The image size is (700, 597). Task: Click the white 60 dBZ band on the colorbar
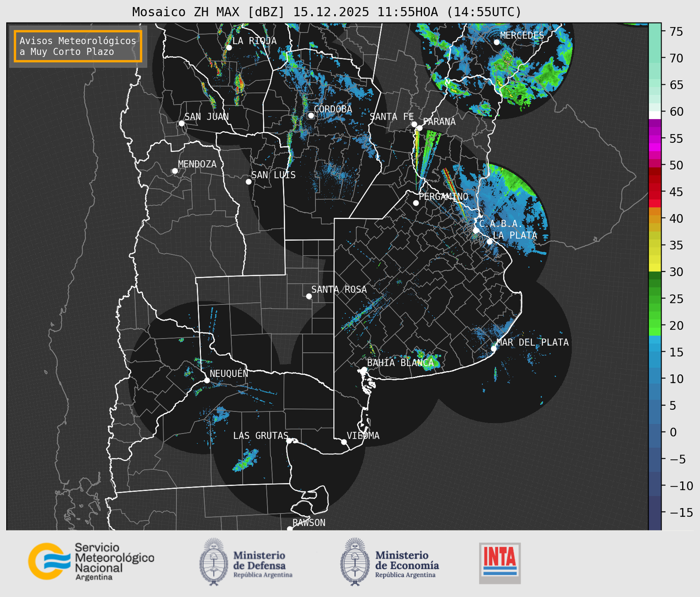tap(655, 114)
